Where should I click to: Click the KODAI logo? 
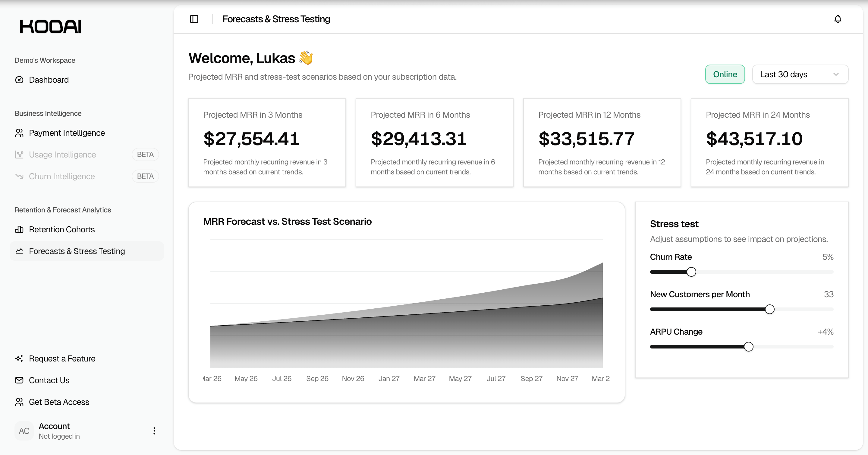click(x=51, y=27)
